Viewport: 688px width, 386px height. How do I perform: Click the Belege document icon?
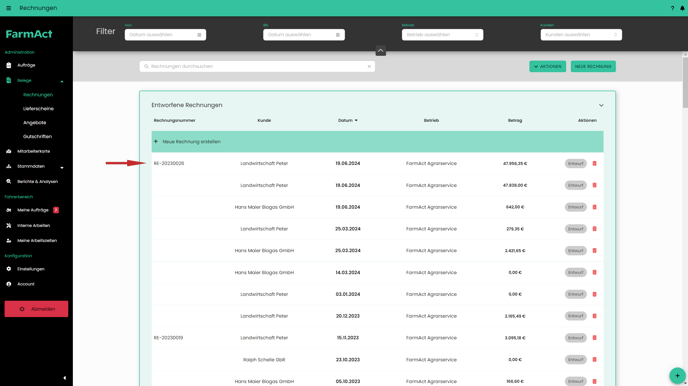8,80
